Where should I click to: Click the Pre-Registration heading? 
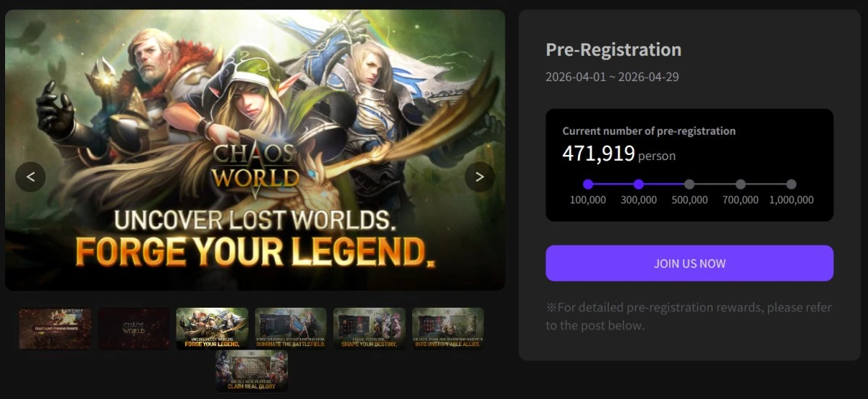click(613, 49)
